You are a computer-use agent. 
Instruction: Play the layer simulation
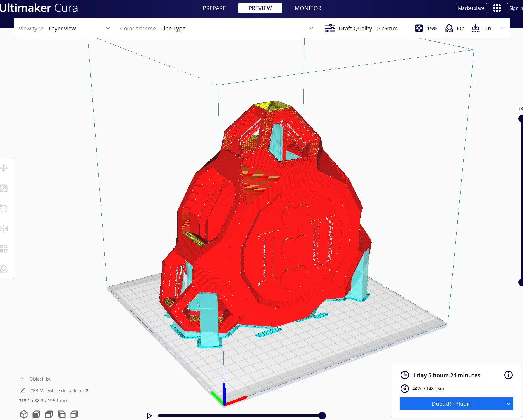point(149,416)
